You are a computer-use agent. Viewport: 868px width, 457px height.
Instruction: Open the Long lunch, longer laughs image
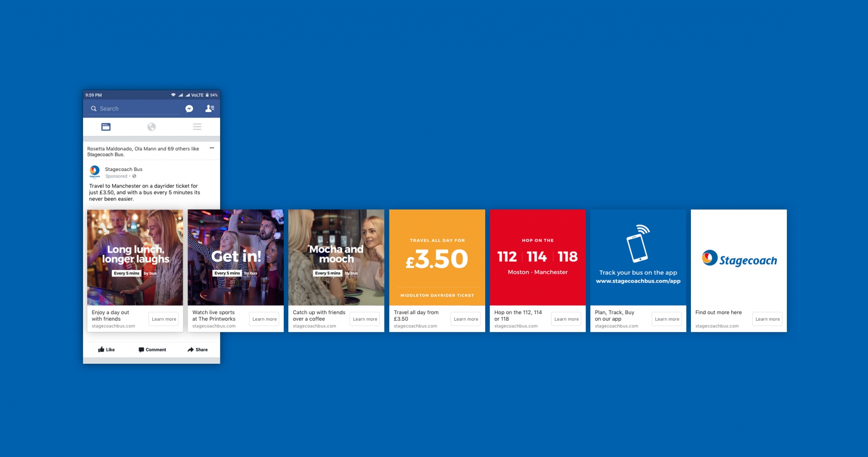click(135, 257)
